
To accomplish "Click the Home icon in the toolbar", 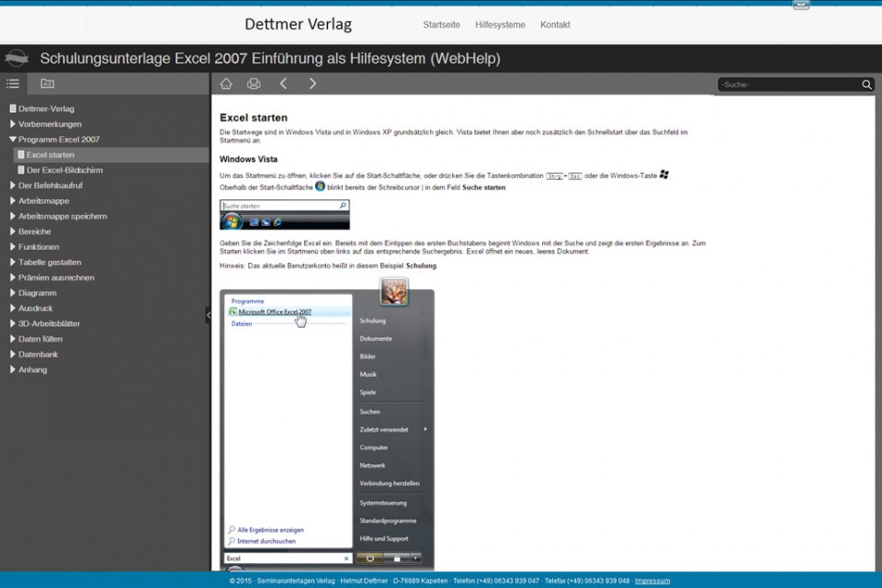I will (x=226, y=84).
